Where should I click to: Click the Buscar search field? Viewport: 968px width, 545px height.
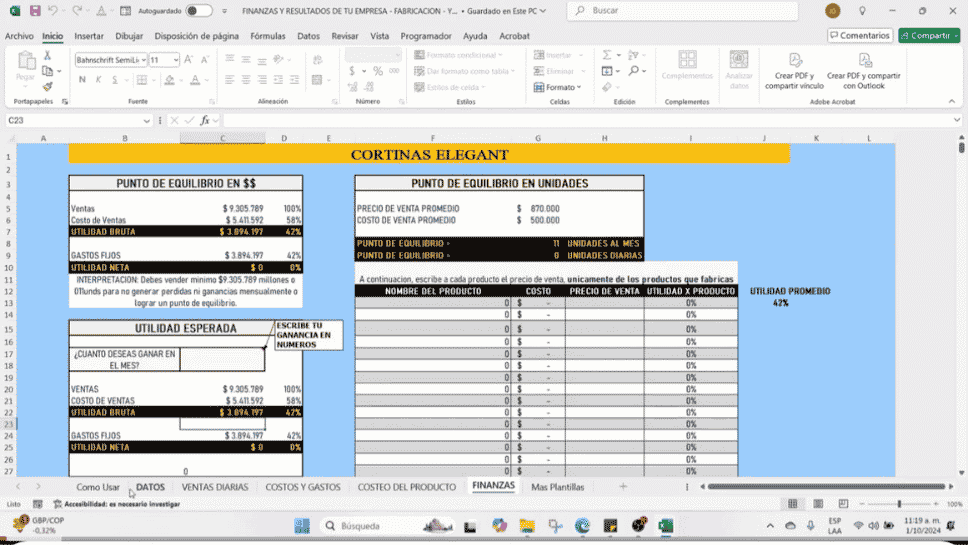click(x=682, y=10)
